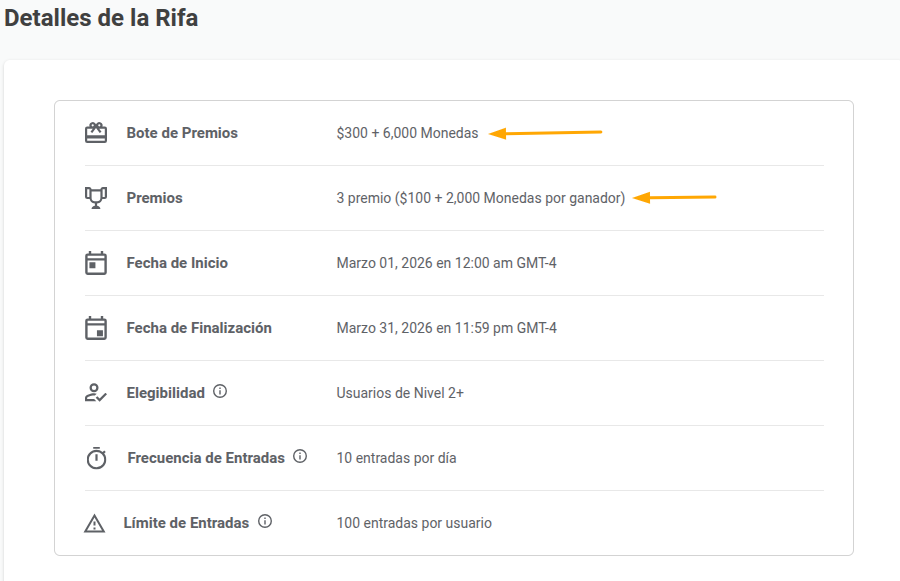Click the Detalles de la Rifa heading

click(101, 19)
